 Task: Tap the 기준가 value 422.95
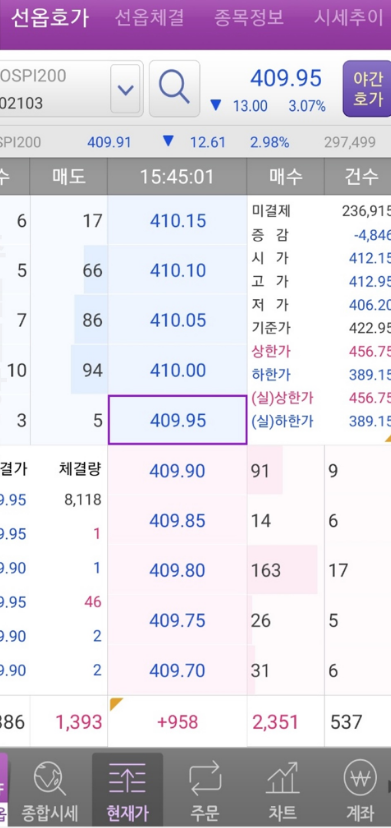point(370,328)
